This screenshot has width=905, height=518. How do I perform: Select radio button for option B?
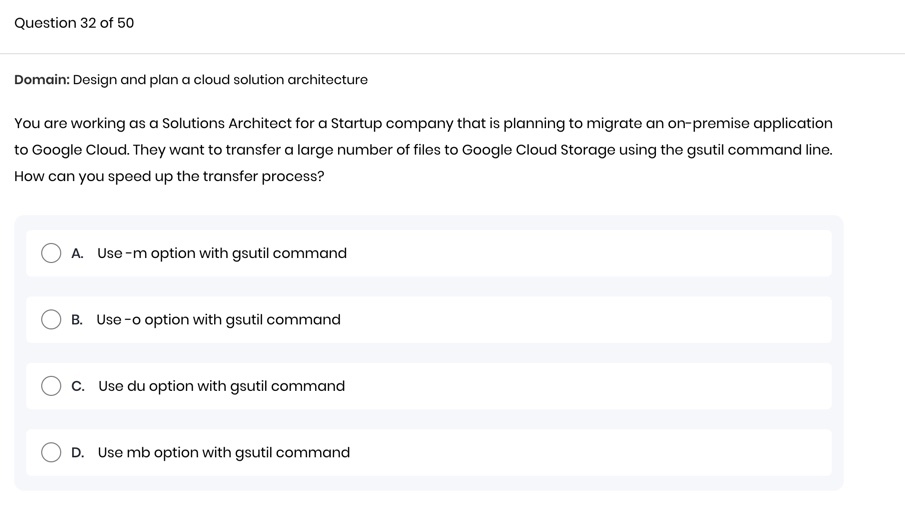click(x=51, y=320)
